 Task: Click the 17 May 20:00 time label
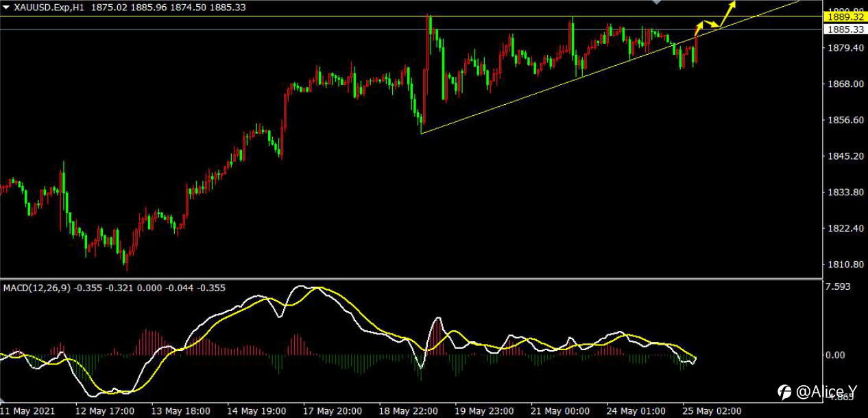[333, 411]
